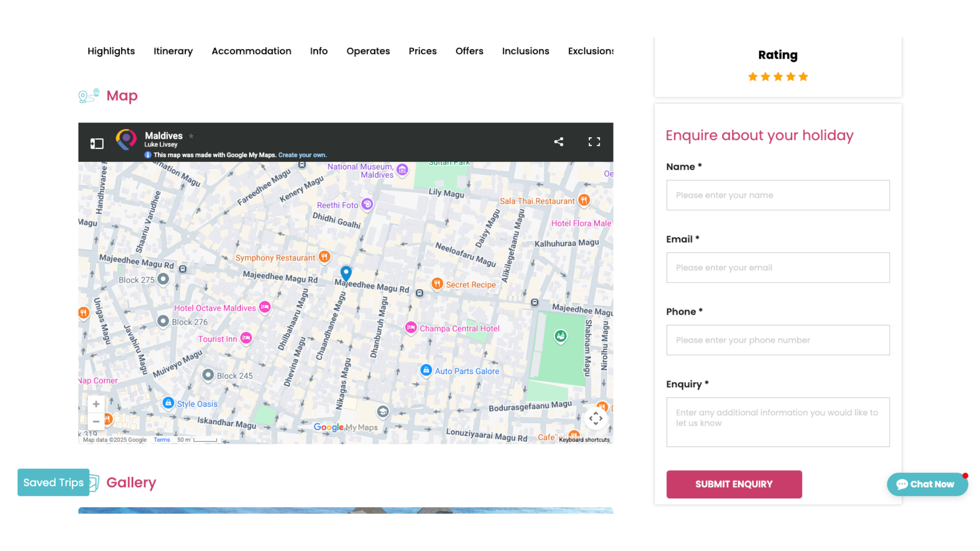Zoom in on the map

click(96, 404)
